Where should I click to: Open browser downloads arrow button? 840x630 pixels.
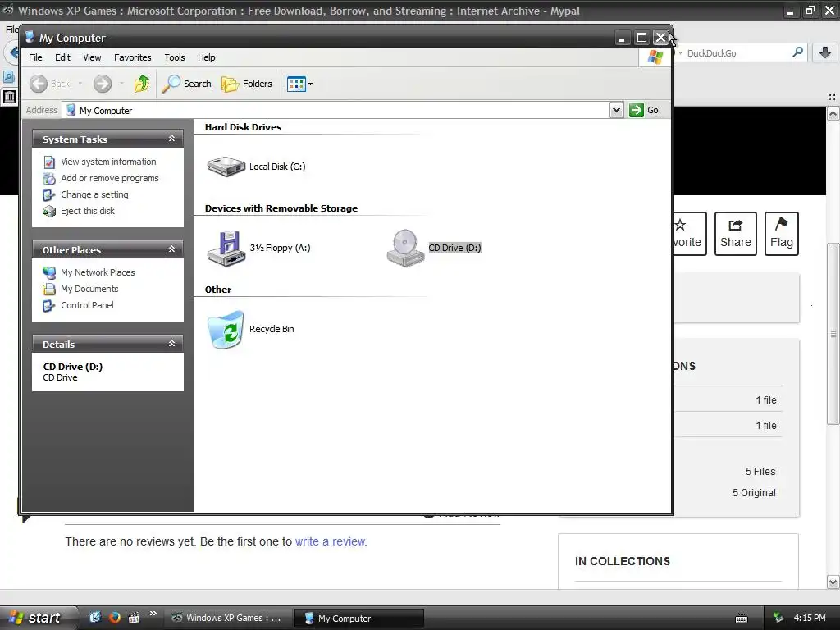825,52
